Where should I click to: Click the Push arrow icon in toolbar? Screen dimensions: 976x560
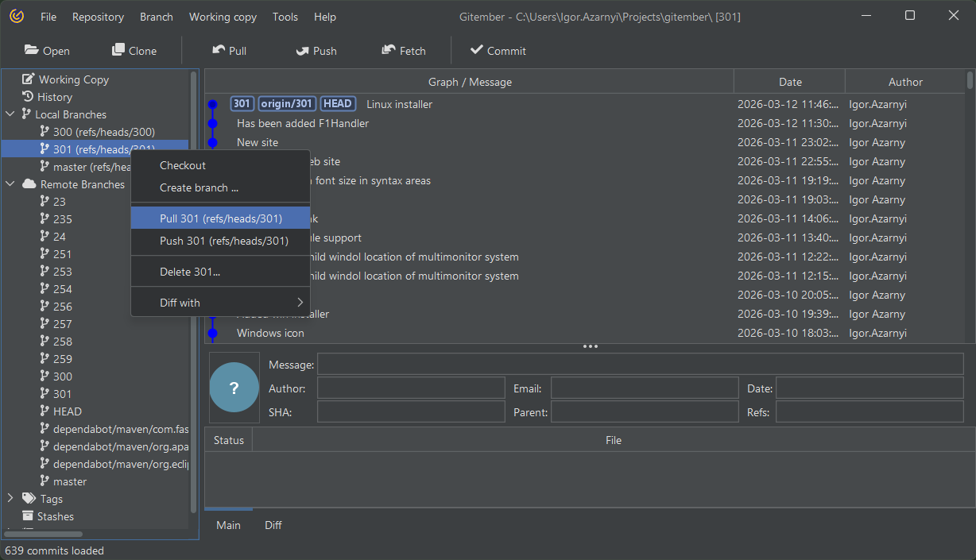302,51
